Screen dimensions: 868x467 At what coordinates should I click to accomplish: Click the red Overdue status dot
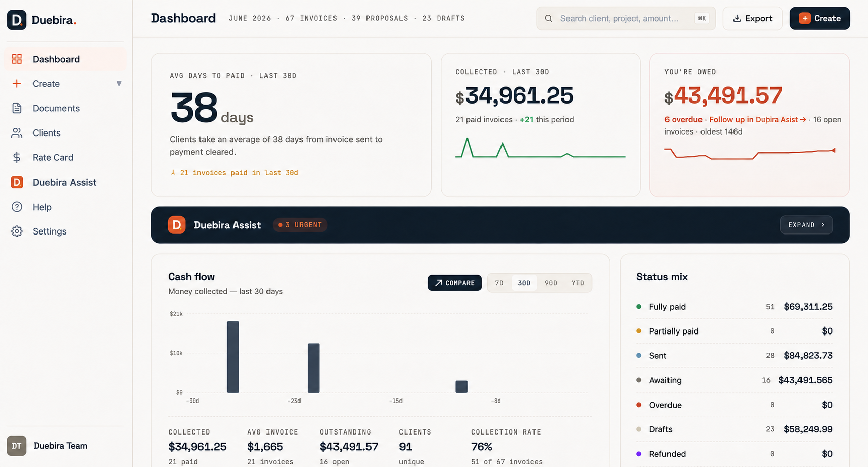point(639,405)
